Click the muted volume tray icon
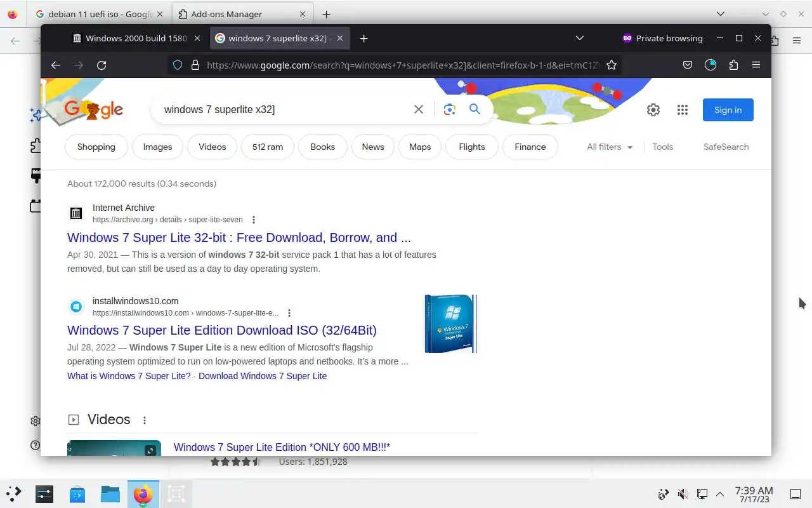 coord(683,494)
